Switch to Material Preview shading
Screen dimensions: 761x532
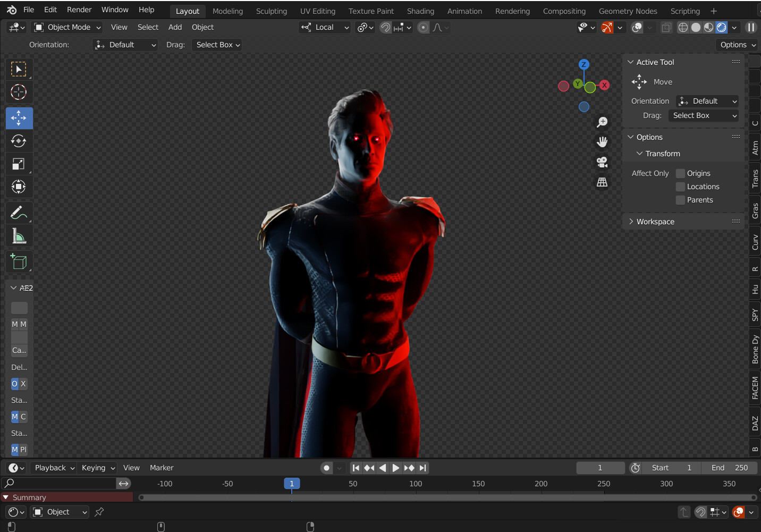tap(708, 27)
